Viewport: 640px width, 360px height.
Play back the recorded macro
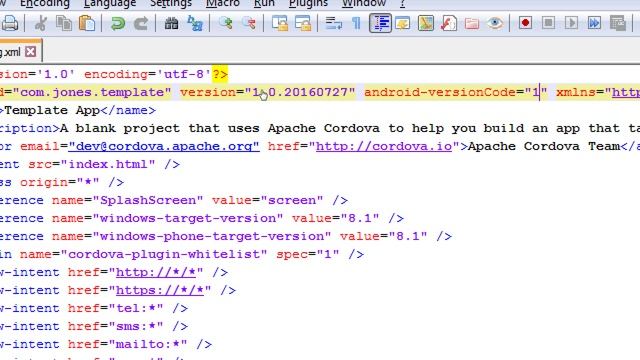click(x=571, y=23)
